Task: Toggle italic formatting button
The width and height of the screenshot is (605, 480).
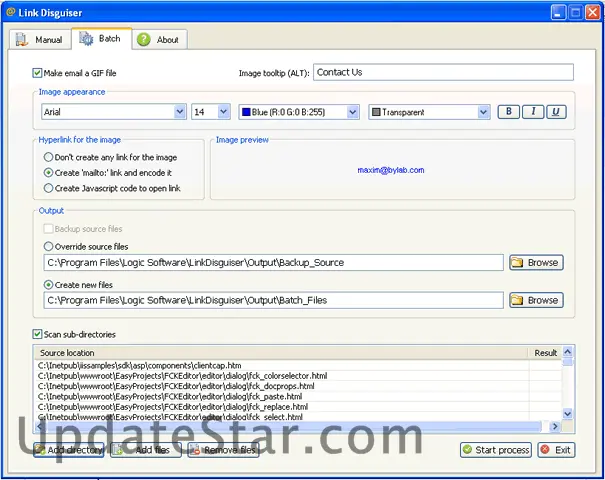Action: (x=533, y=112)
